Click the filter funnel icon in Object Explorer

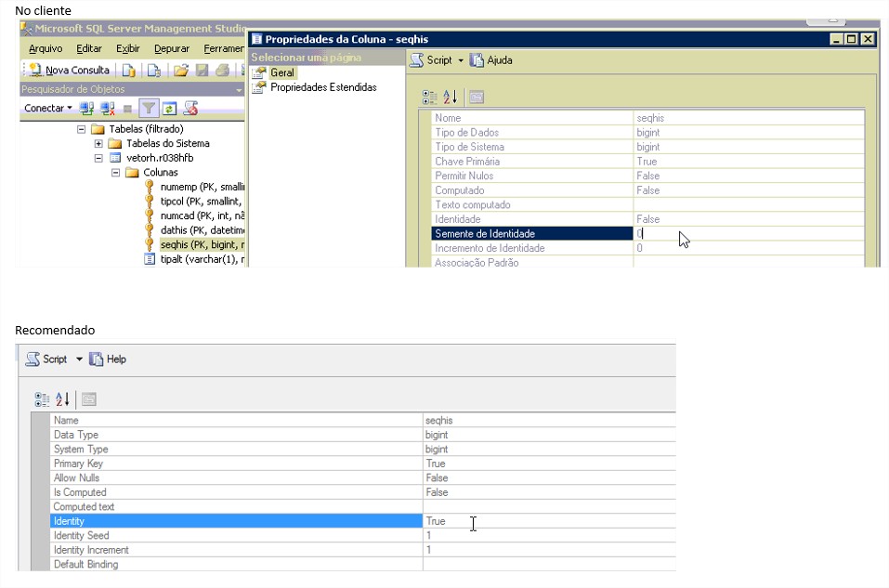point(149,108)
